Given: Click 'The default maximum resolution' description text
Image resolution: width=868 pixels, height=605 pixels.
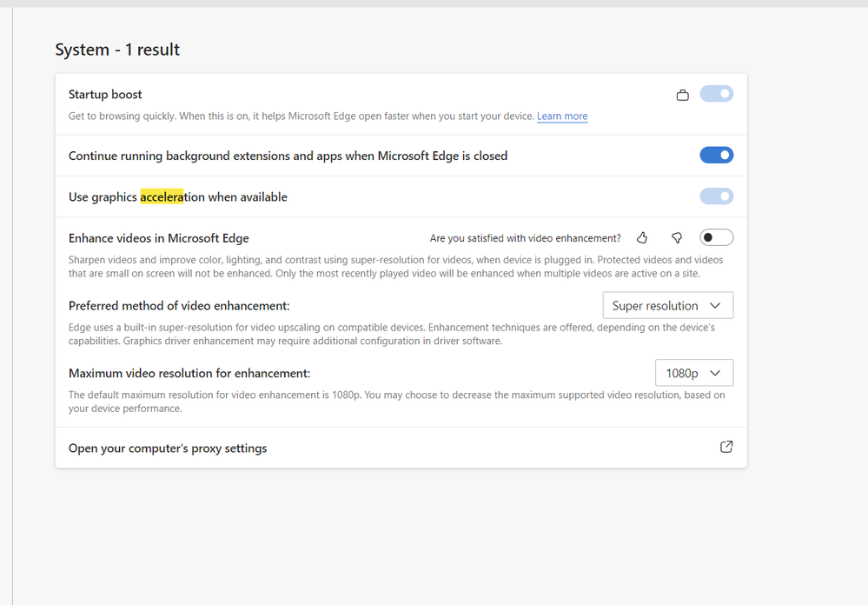Looking at the screenshot, I should tap(397, 402).
